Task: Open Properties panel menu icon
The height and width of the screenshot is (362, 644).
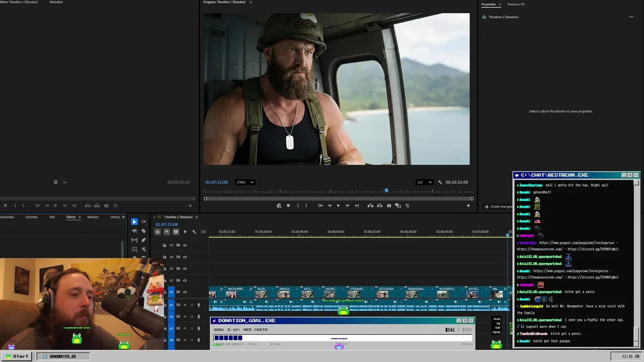Action: tap(500, 4)
